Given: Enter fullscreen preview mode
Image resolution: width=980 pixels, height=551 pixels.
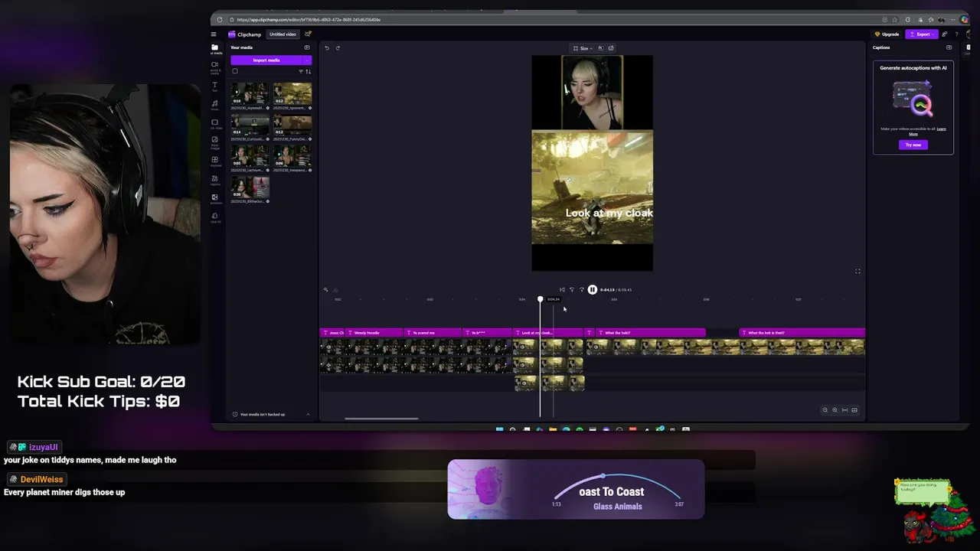Looking at the screenshot, I should [x=857, y=271].
